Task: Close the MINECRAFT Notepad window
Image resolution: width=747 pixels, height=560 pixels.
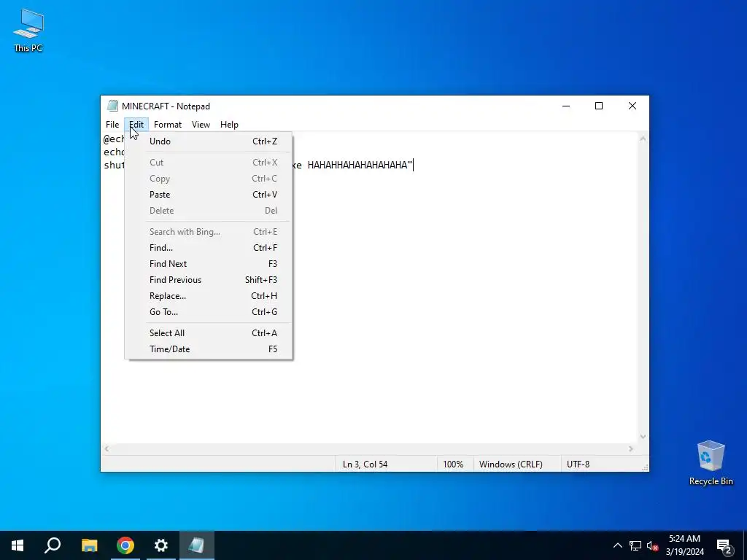Action: pyautogui.click(x=632, y=106)
